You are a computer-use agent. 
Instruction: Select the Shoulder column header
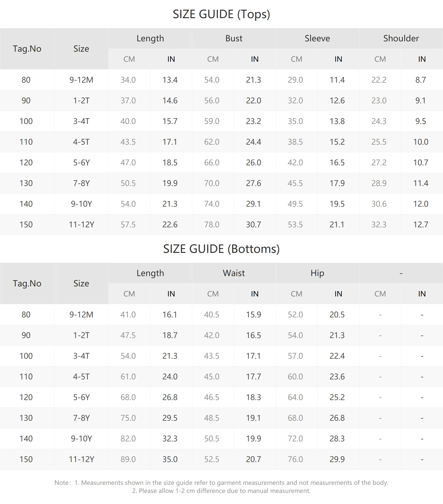pyautogui.click(x=401, y=39)
